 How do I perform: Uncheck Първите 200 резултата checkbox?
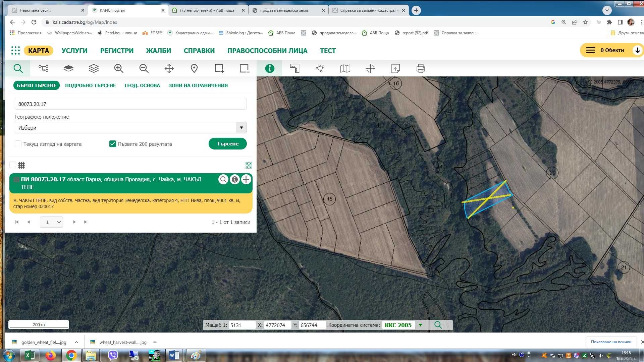click(x=113, y=144)
